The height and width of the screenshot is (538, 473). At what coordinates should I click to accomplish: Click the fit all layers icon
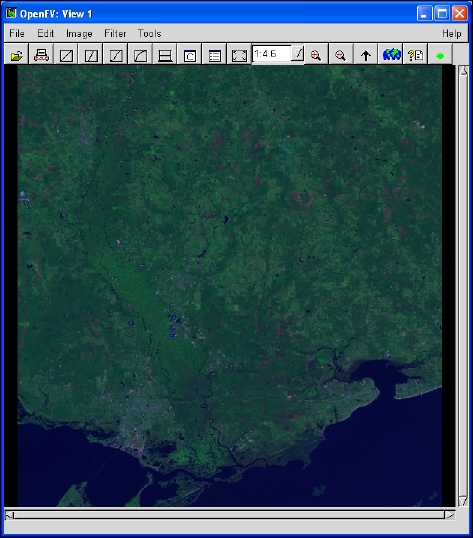[239, 55]
